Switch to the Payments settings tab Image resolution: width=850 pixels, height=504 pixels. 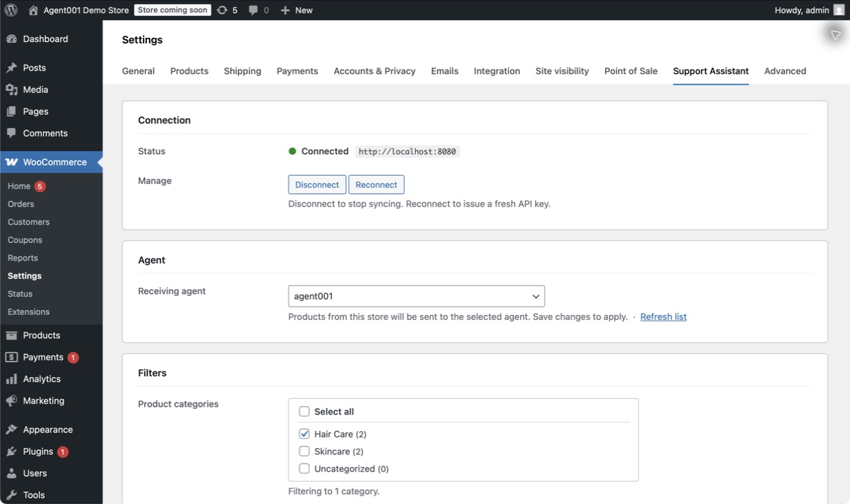point(297,71)
